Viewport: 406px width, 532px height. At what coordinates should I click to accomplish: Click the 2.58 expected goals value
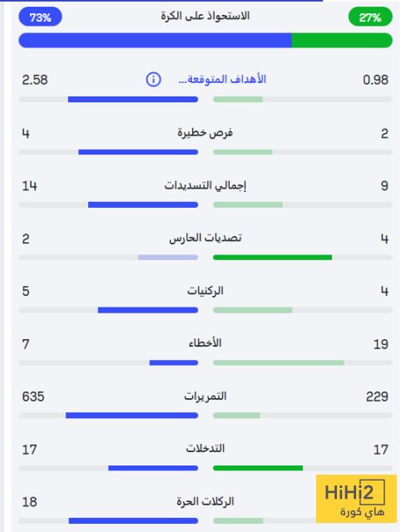35,80
